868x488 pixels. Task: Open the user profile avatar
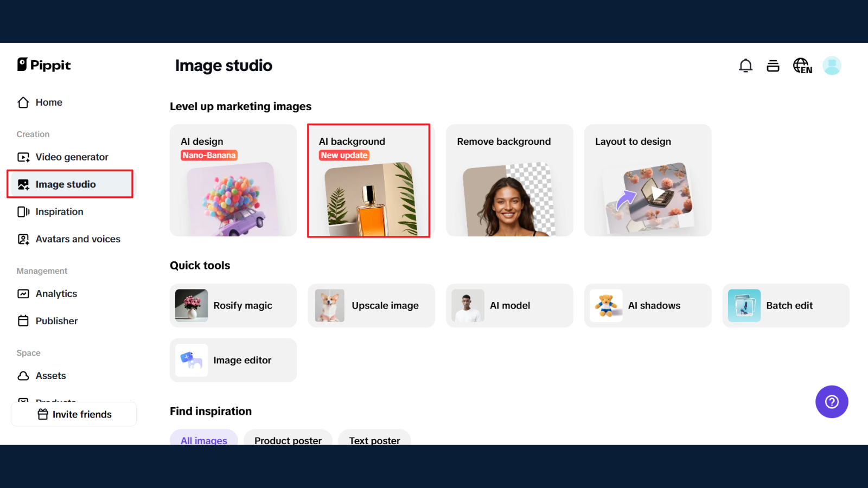(x=832, y=66)
